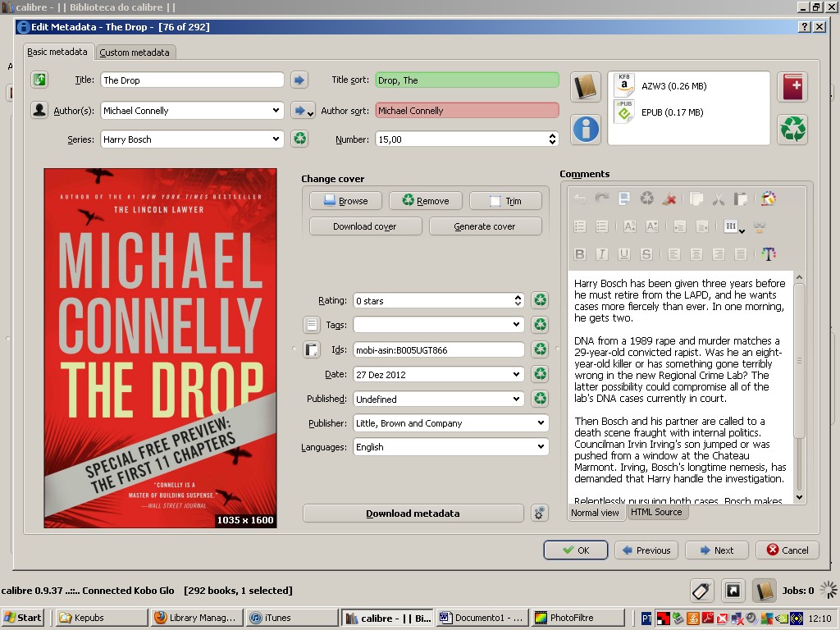This screenshot has height=630, width=840.
Task: Open the Languages dropdown list
Action: [541, 447]
